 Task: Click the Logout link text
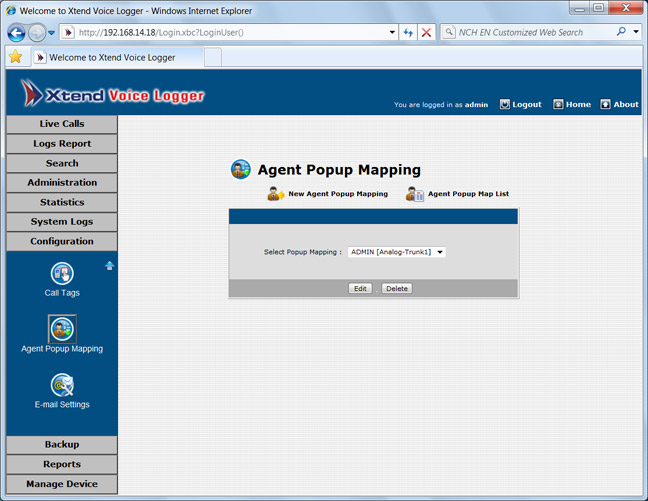click(527, 104)
